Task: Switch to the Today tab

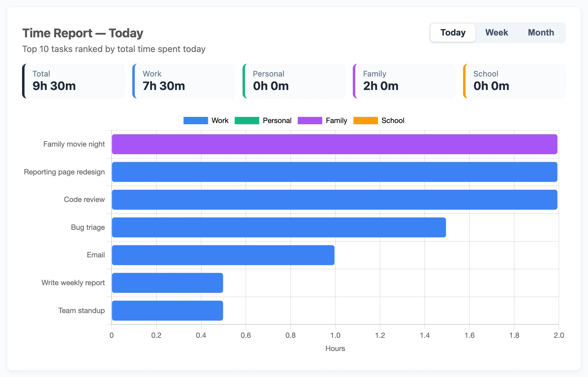Action: 453,32
